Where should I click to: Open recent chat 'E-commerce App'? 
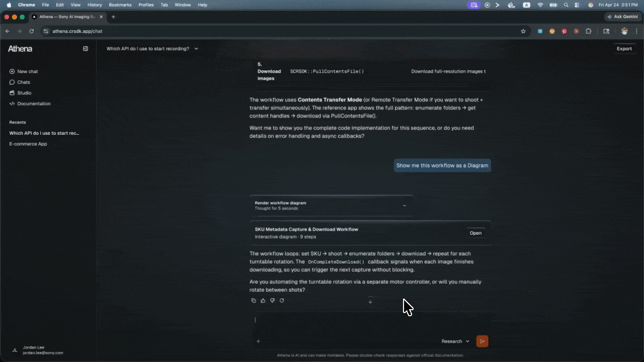point(28,144)
